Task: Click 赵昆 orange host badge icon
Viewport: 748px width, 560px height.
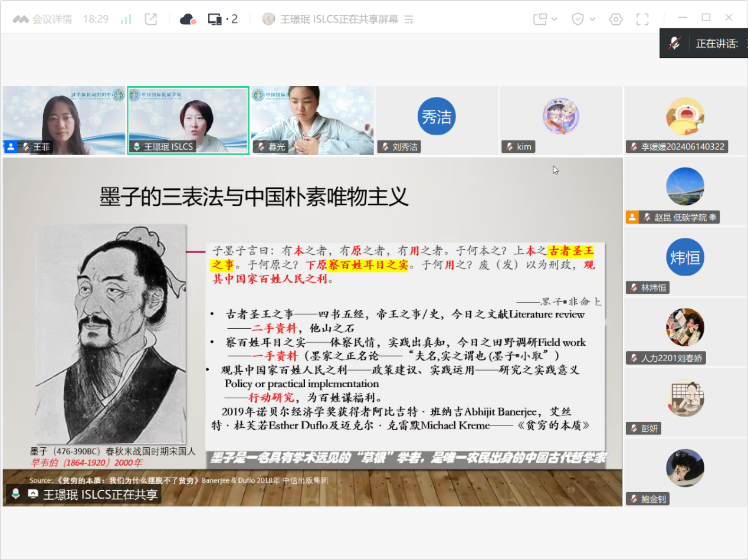Action: click(x=632, y=217)
